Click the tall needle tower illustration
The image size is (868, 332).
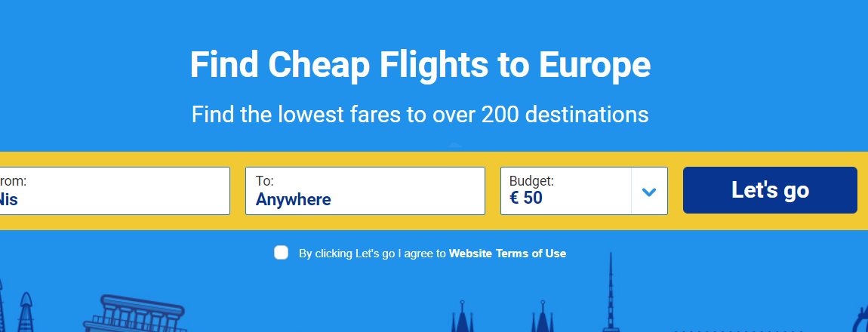pyautogui.click(x=611, y=292)
